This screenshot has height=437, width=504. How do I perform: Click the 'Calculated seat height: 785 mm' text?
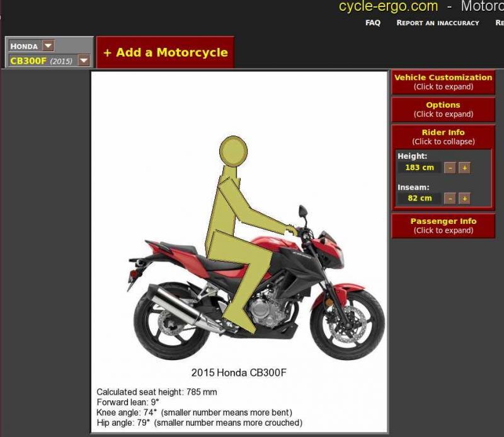pyautogui.click(x=156, y=392)
